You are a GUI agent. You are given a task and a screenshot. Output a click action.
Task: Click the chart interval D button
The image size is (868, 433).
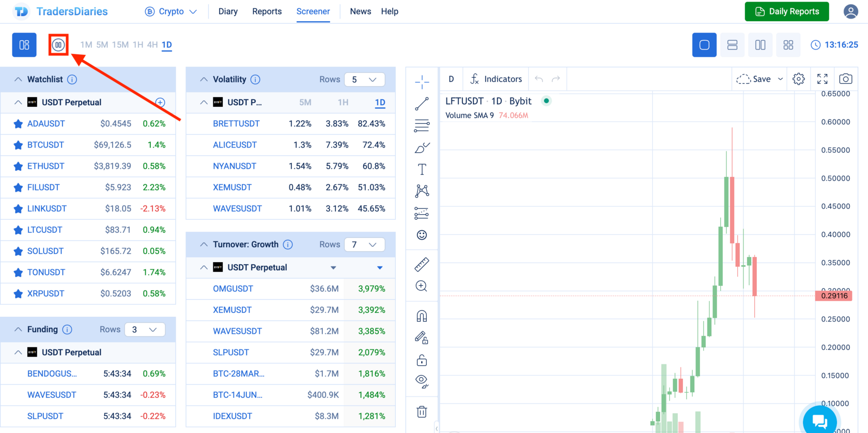coord(451,79)
